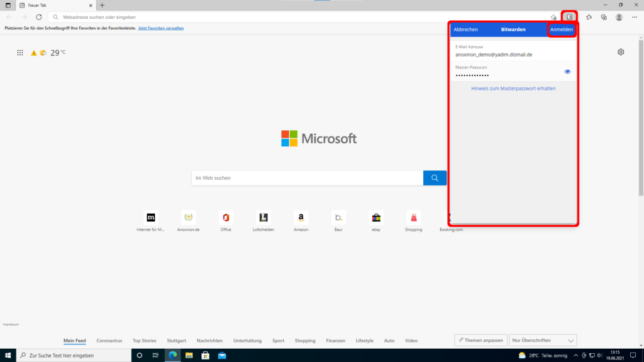Viewport: 644px width, 362px height.
Task: Open the Favorites list icon
Action: click(589, 17)
